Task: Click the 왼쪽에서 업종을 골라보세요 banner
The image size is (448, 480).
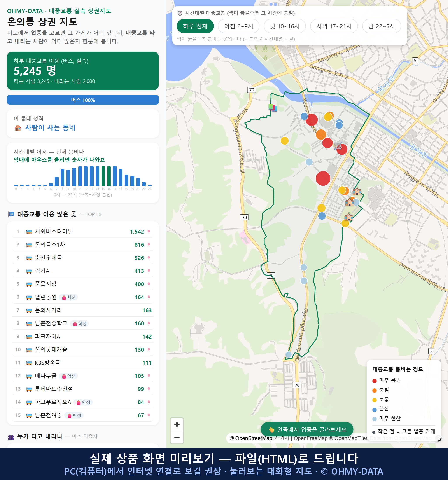Action: (x=307, y=429)
